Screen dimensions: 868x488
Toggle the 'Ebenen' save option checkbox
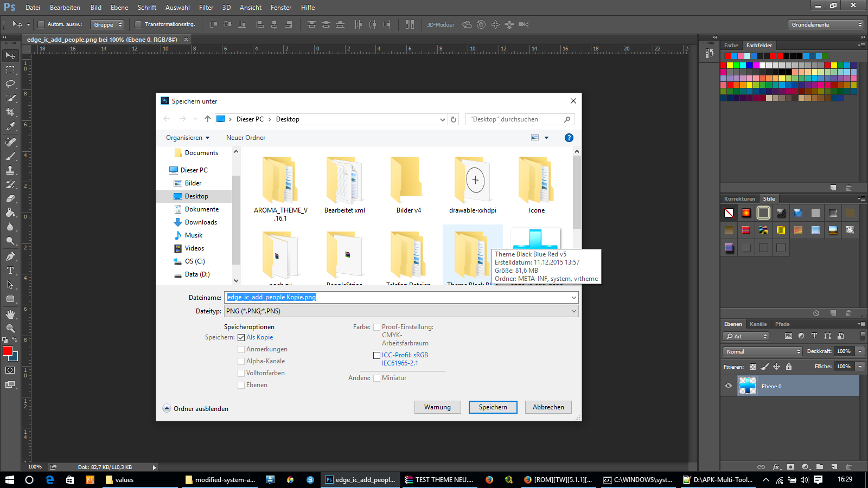coord(241,385)
